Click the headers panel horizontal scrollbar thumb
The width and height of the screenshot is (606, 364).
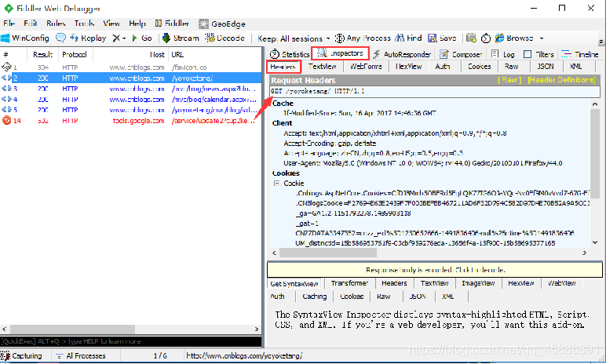point(328,253)
